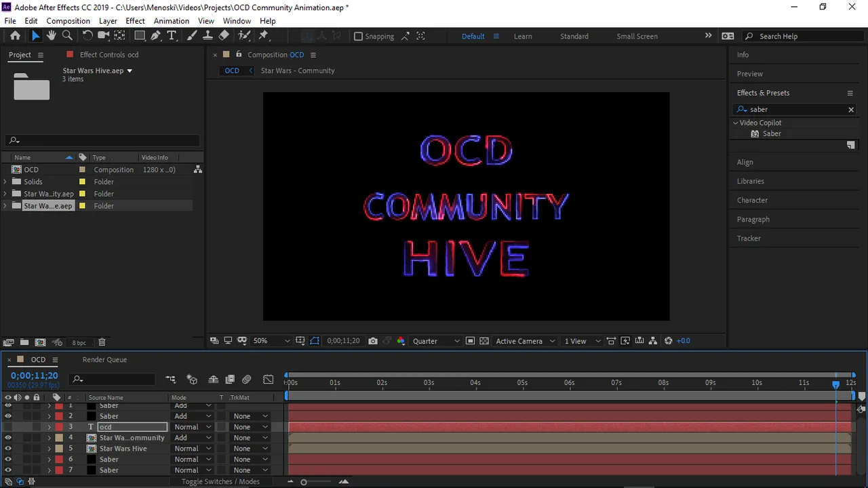Navigate to Star Wars - Community composition

298,70
